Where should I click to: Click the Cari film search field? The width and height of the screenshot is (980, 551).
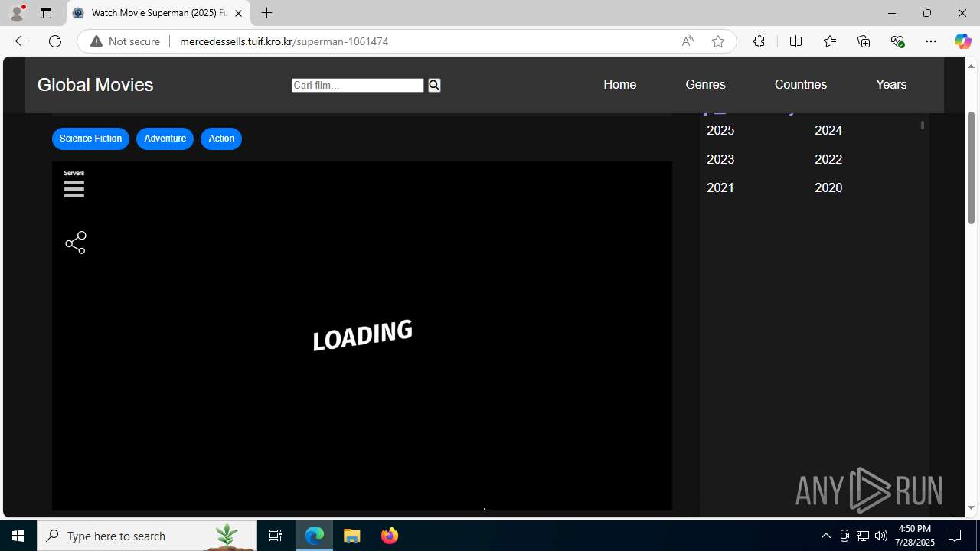click(358, 85)
